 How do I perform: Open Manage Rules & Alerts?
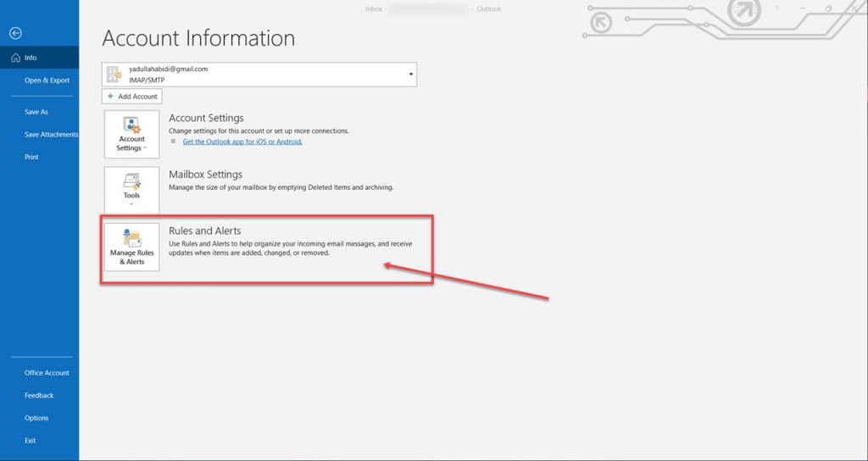tap(131, 247)
